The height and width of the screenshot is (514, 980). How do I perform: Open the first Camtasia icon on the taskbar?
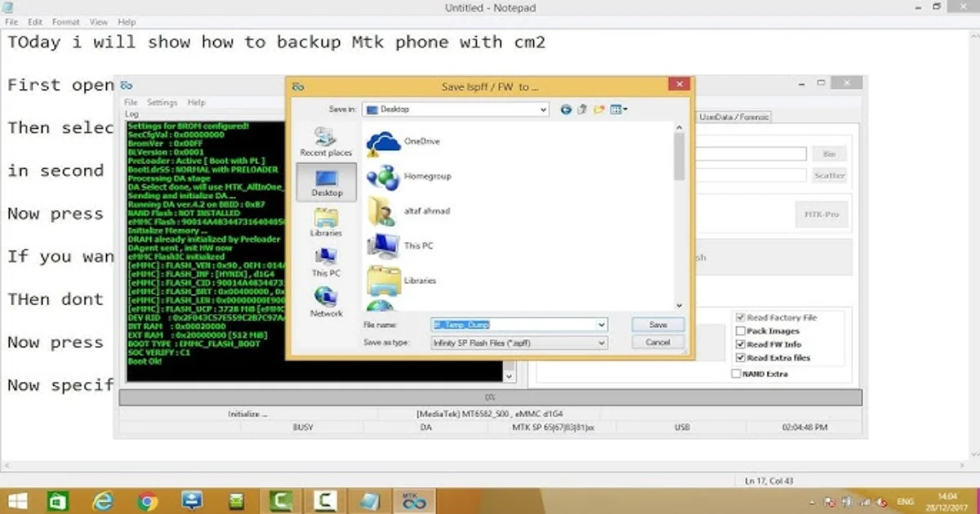(283, 501)
